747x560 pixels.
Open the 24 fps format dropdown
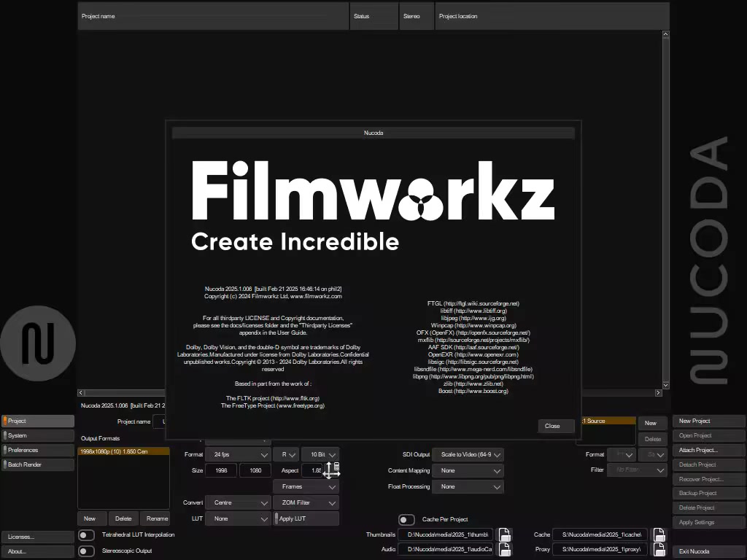point(239,455)
